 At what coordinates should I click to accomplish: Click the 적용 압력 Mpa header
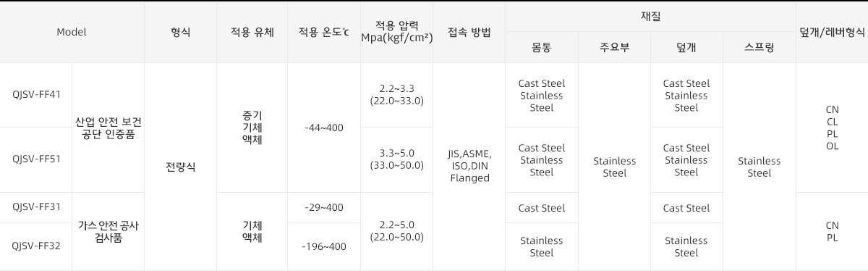396,32
